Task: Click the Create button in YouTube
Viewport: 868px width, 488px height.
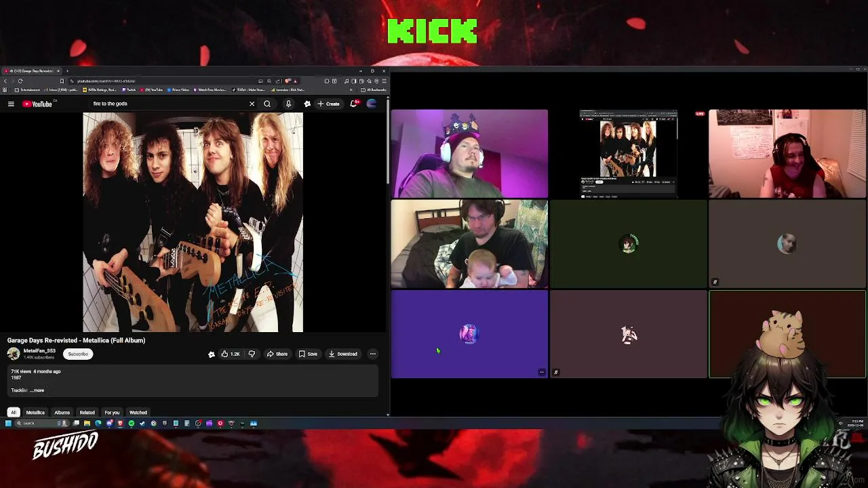Action: pos(328,104)
